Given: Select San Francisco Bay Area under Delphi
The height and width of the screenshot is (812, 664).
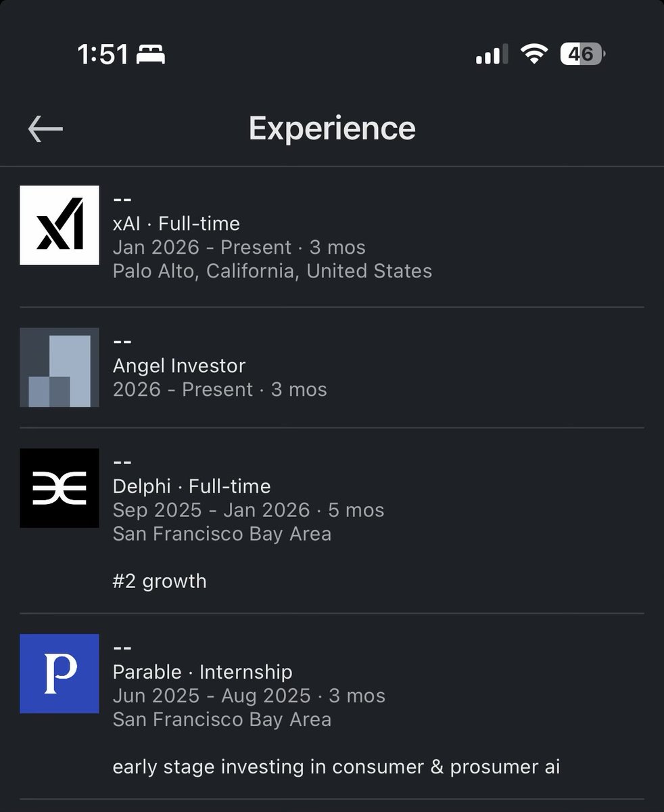Looking at the screenshot, I should (x=222, y=533).
